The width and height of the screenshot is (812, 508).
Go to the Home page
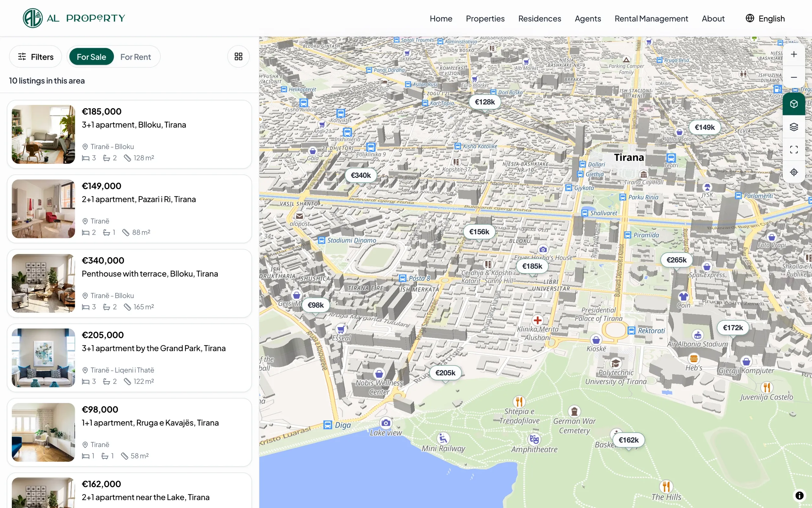441,18
